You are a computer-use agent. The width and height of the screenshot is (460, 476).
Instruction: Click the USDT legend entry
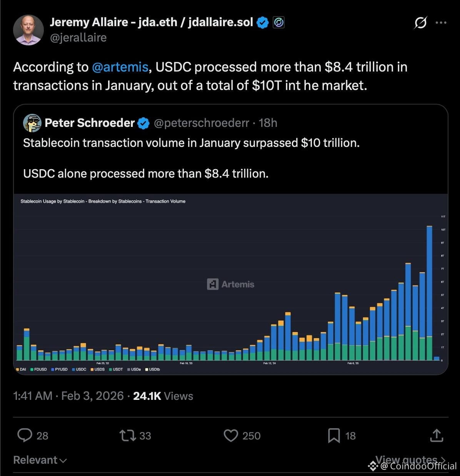point(116,369)
